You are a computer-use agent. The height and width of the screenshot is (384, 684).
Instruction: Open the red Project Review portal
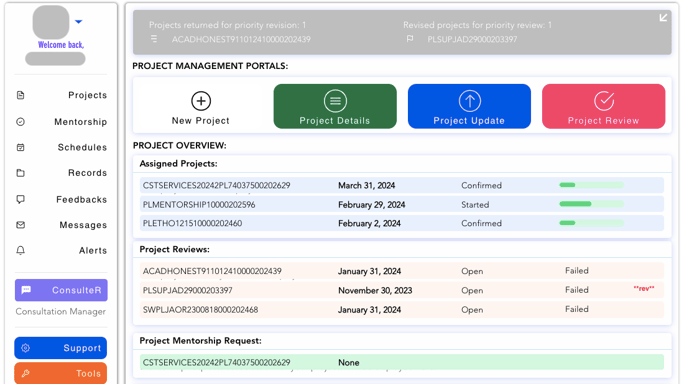click(604, 106)
